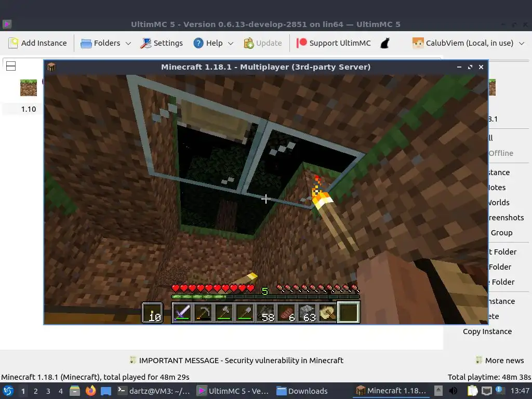This screenshot has height=399, width=532.
Task: Collapse the instance group toggle box
Action: point(11,66)
